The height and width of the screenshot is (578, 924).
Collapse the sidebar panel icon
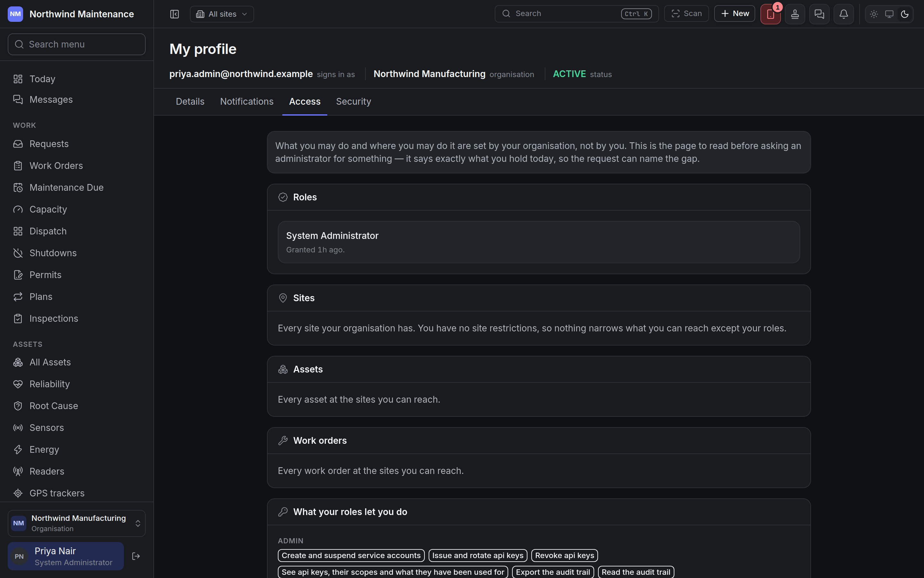pos(175,14)
